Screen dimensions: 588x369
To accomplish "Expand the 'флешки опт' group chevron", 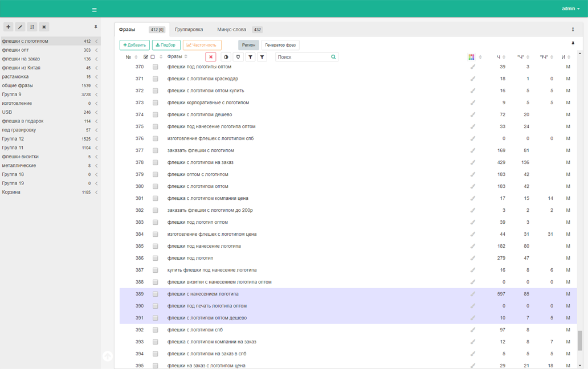I will 96,50.
